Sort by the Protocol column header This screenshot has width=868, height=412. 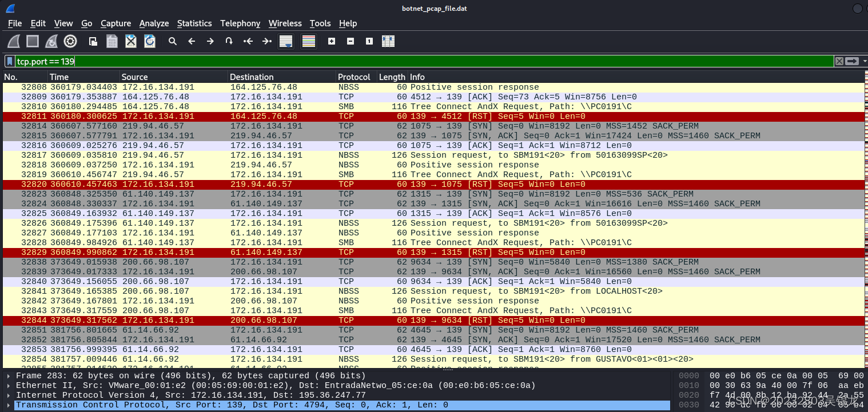tap(356, 77)
